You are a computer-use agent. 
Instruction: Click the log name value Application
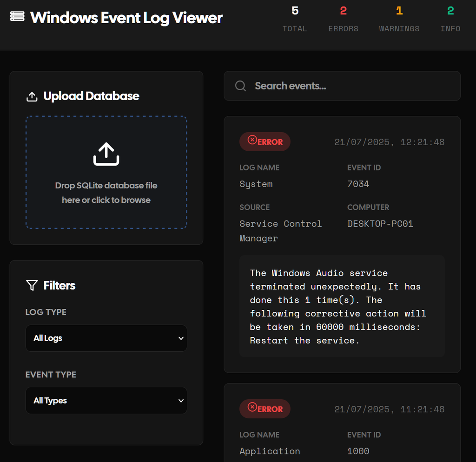click(x=270, y=451)
